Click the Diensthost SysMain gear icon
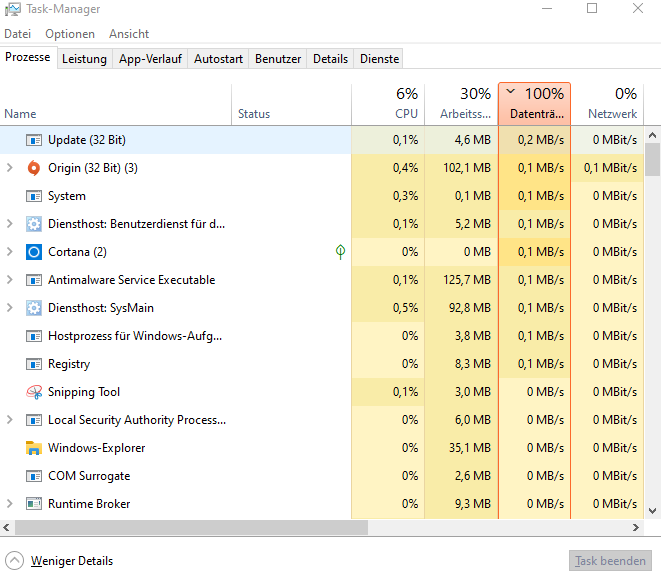This screenshot has width=661, height=582. pyautogui.click(x=34, y=308)
